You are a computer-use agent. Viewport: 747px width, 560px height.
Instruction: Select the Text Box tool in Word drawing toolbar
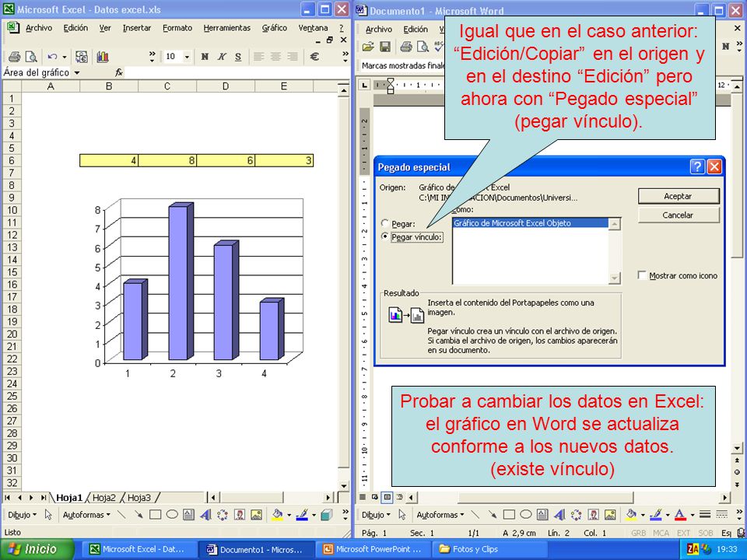coord(542,515)
